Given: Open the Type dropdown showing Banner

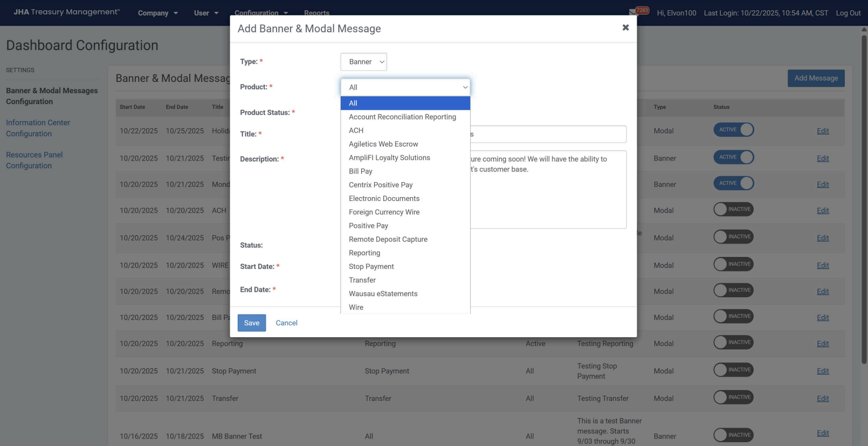Looking at the screenshot, I should tap(363, 62).
